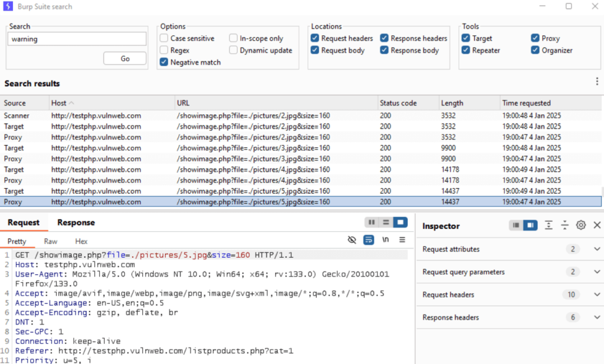Switch to the Response tab
Screen dimensions: 604x364
76,222
